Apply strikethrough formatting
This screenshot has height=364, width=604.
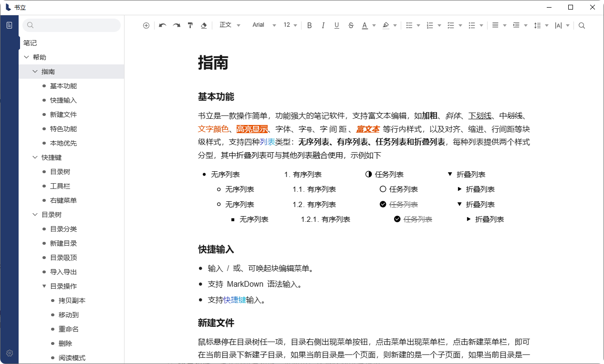[x=351, y=25]
